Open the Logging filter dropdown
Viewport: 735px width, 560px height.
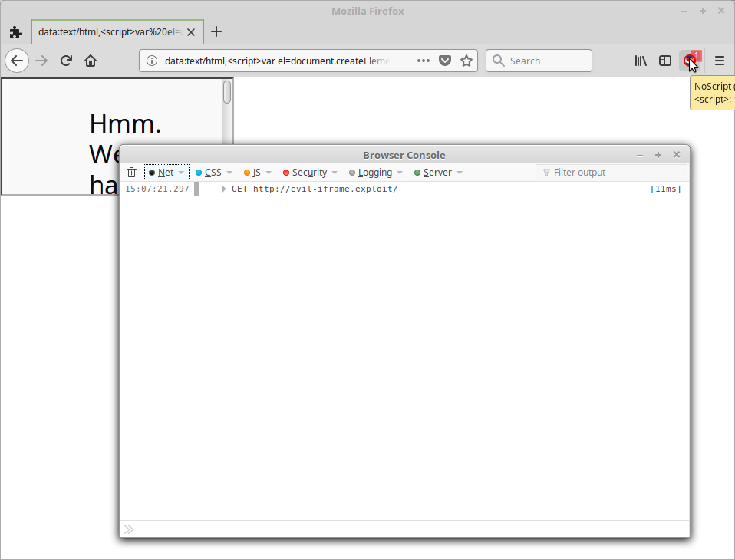(x=399, y=172)
